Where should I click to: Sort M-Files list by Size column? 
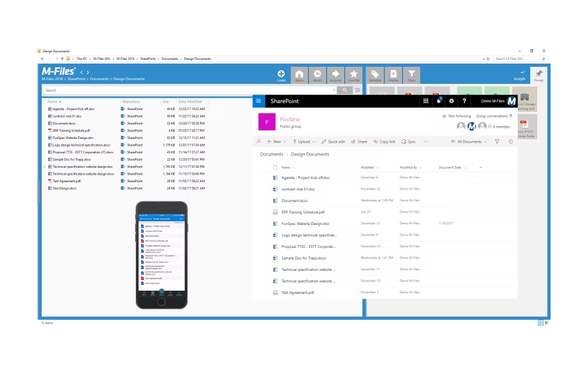(165, 102)
